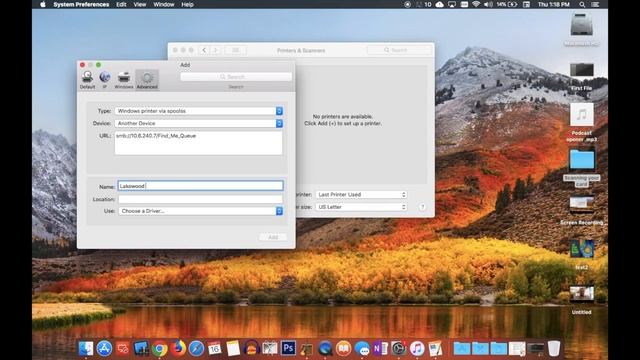Select the Default printer tab icon

click(87, 80)
